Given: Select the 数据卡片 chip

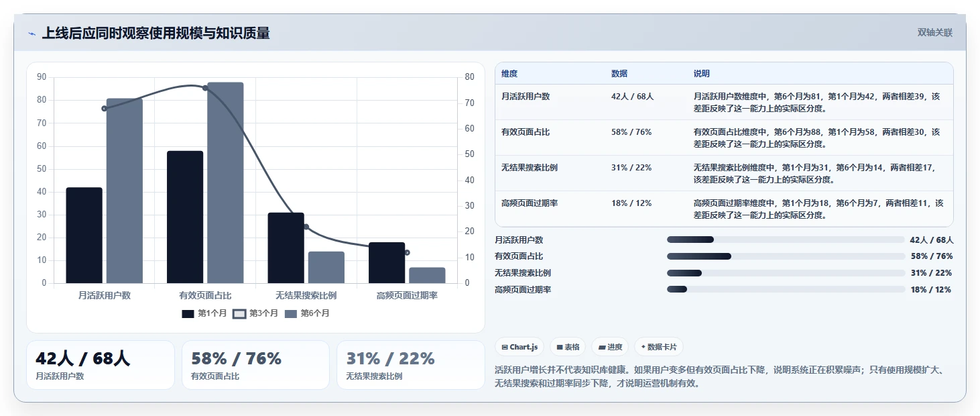Looking at the screenshot, I should (659, 347).
